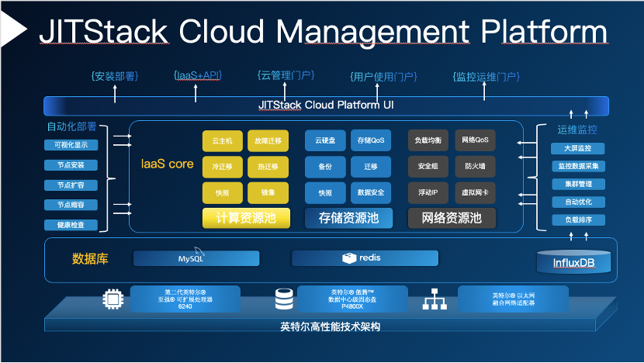Click the 网络资源池 label bar
The image size is (644, 363).
point(452,218)
